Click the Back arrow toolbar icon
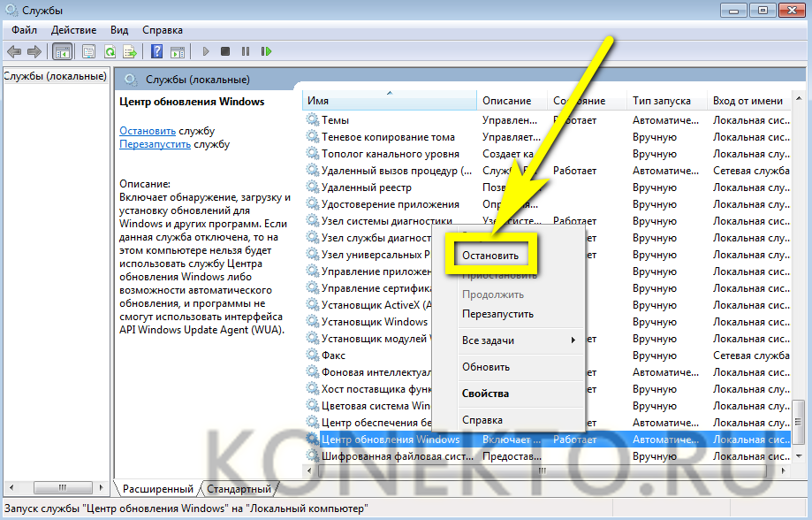 click(x=14, y=51)
